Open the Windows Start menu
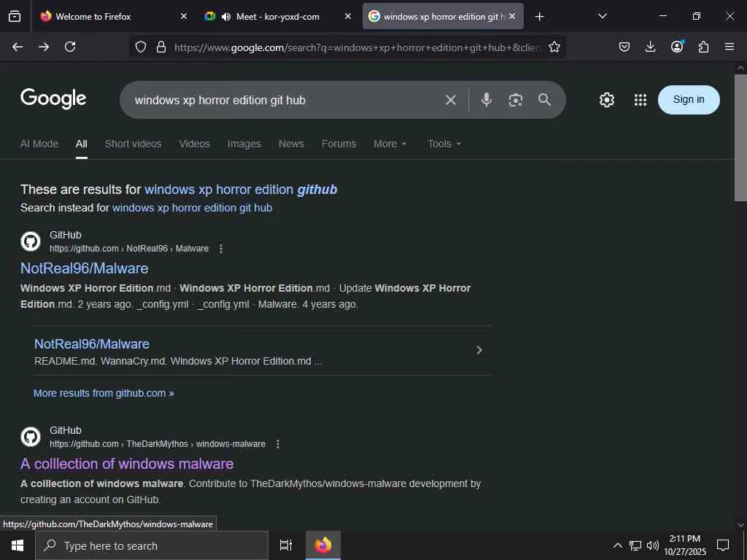 (x=18, y=545)
